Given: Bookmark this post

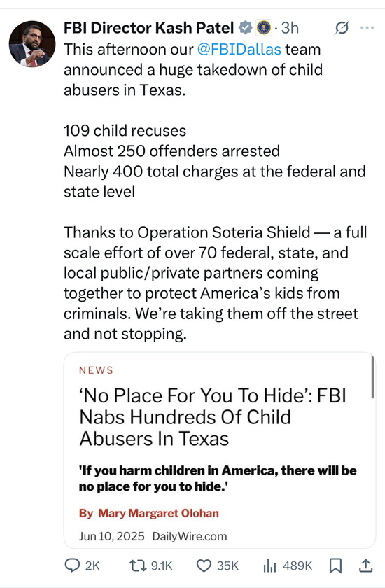Looking at the screenshot, I should (x=335, y=566).
